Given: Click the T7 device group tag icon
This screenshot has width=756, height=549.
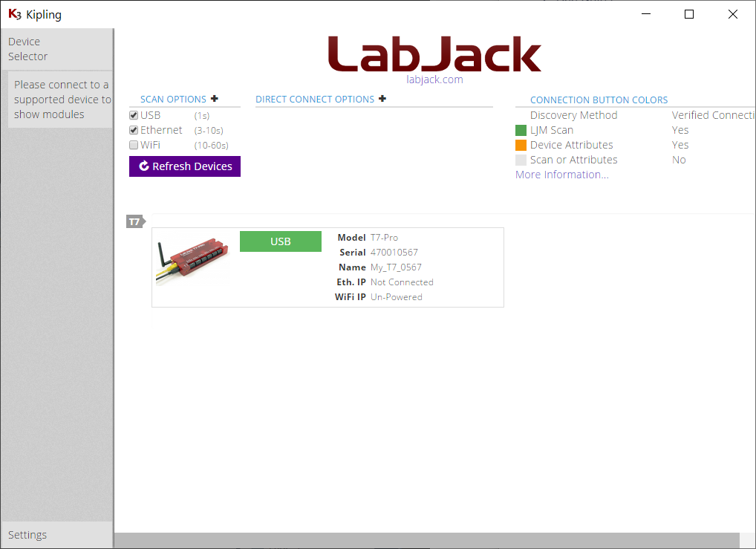Looking at the screenshot, I should [x=135, y=221].
